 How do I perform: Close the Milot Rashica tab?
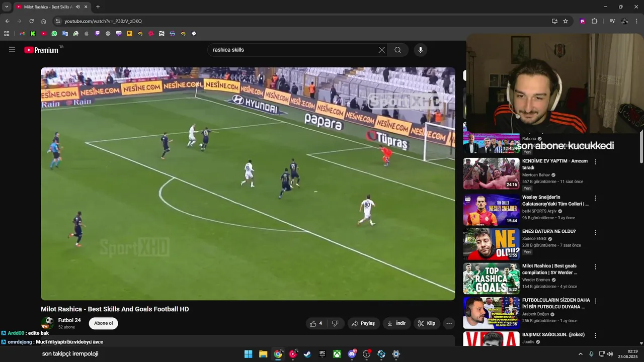click(x=86, y=7)
